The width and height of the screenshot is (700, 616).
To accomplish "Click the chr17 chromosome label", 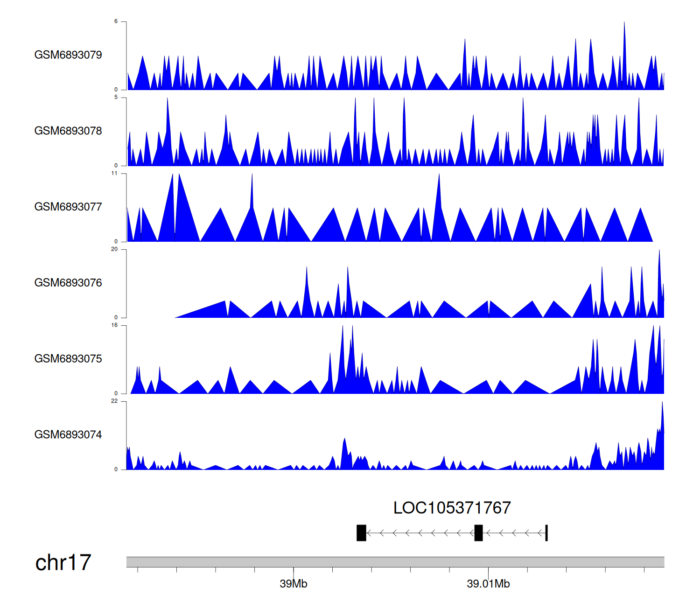I will [x=63, y=563].
